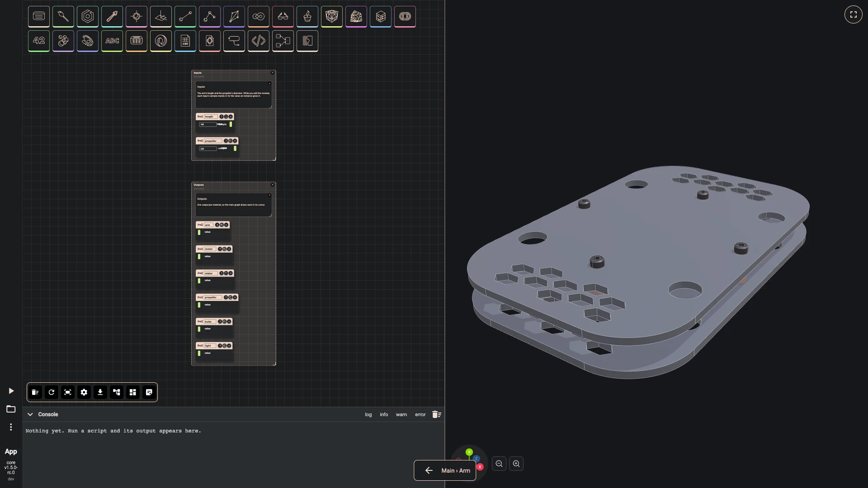
Task: Open help for the stator output node
Action: [x=222, y=273]
